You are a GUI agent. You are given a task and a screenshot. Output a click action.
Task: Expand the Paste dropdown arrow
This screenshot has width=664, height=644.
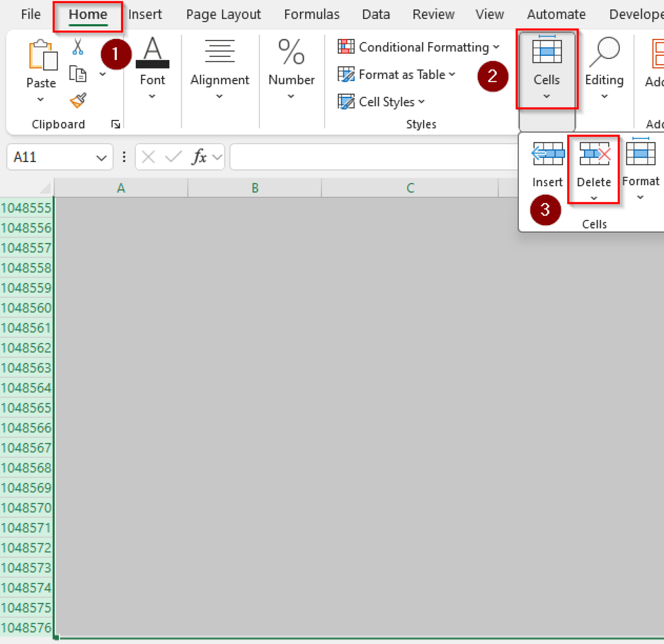40,99
